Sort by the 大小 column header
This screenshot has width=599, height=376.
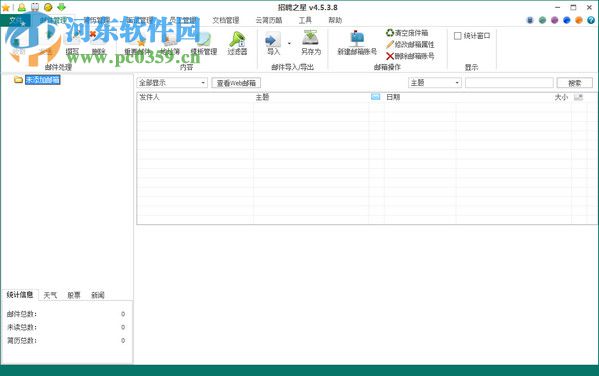pos(561,97)
